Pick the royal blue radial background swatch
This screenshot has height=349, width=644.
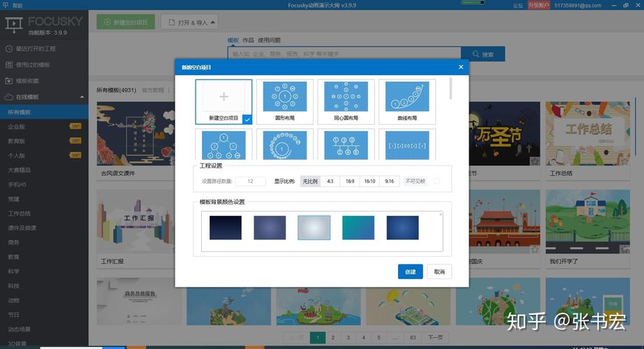(402, 228)
